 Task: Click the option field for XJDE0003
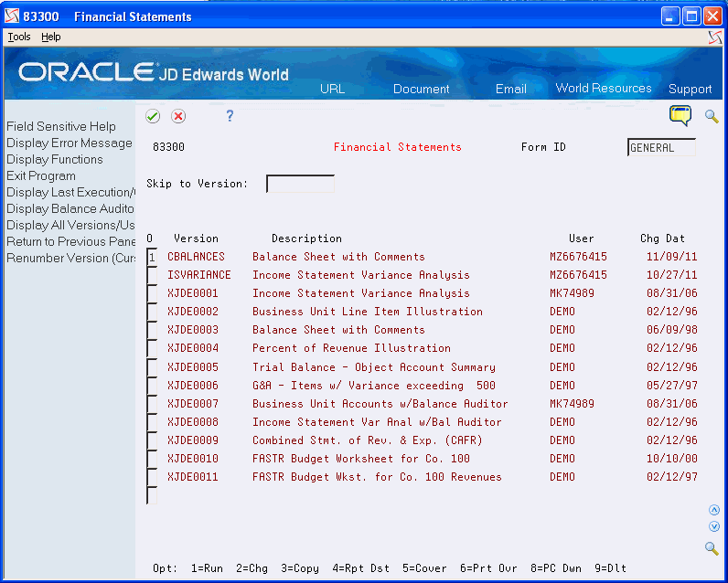coord(152,330)
